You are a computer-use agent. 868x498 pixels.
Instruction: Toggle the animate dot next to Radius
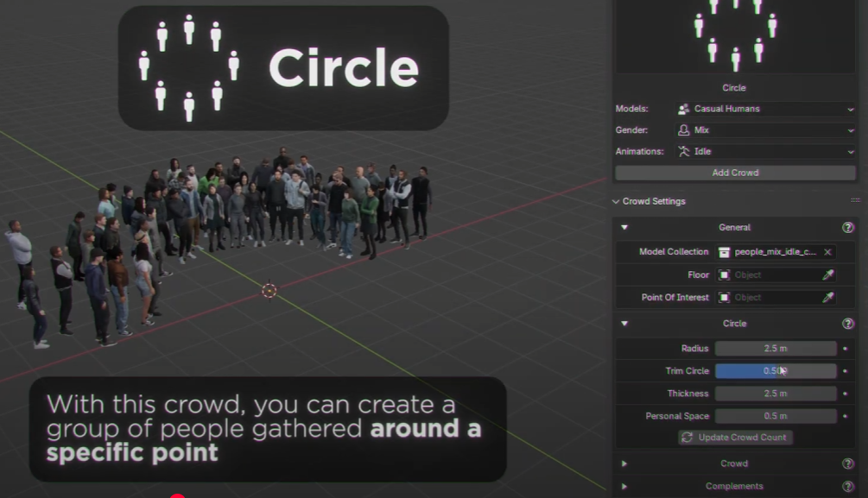[846, 349]
